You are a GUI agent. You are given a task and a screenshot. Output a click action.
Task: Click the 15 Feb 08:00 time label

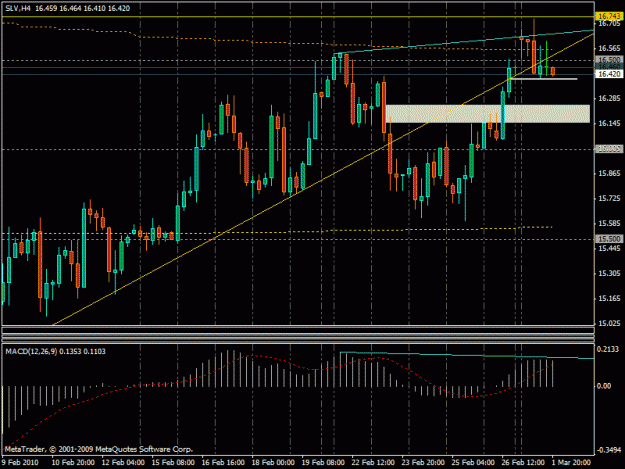coord(173,463)
